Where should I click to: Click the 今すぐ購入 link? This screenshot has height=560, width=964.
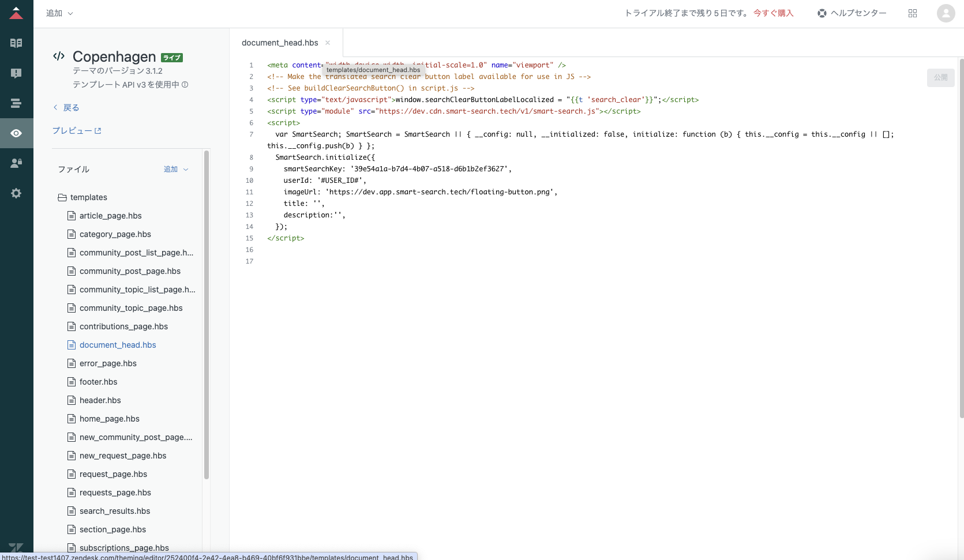click(x=774, y=13)
